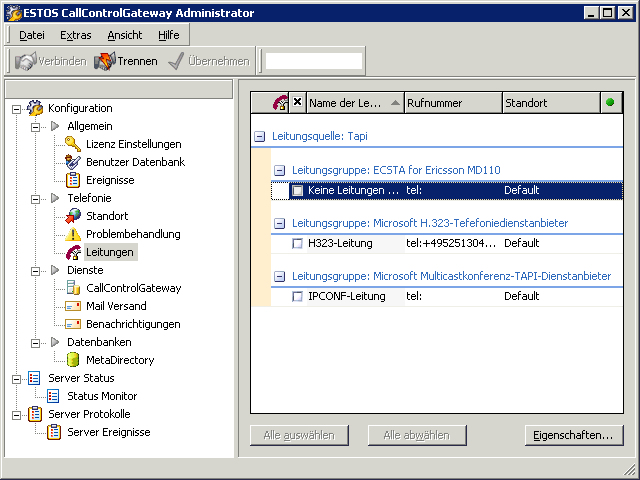This screenshot has height=480, width=640.
Task: Click the Mail Versand envelope icon
Action: tap(73, 306)
